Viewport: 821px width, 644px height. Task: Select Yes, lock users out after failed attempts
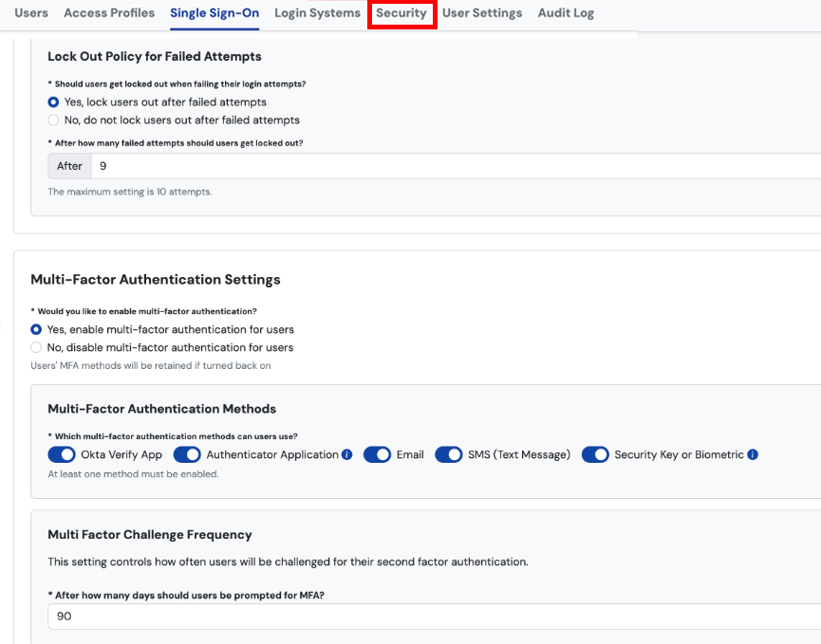coord(54,102)
